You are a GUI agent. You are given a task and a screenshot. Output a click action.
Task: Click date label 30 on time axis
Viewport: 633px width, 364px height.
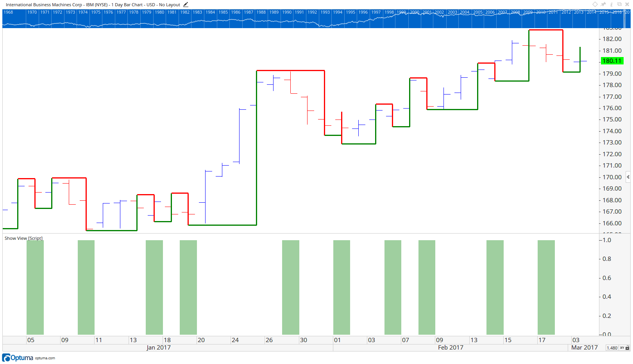click(x=304, y=340)
